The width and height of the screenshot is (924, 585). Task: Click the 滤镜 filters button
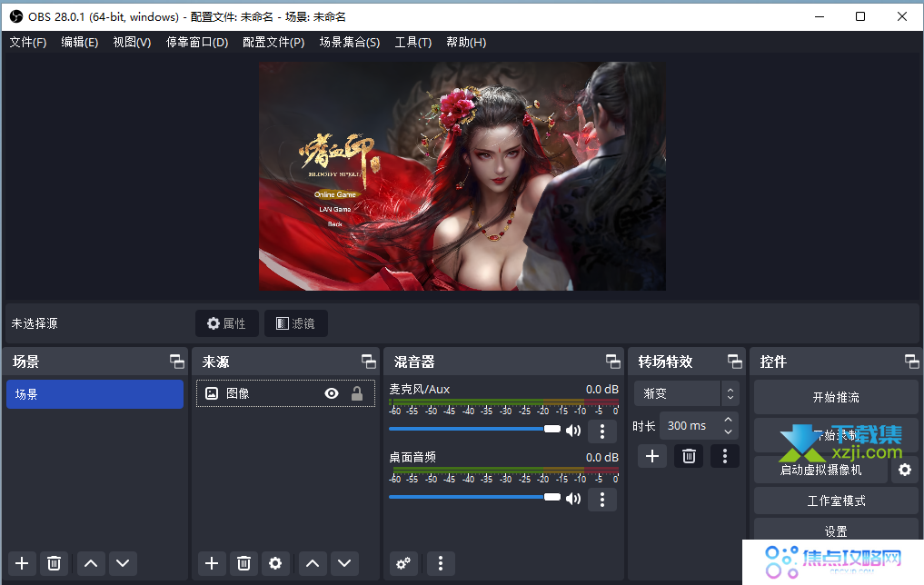(296, 323)
